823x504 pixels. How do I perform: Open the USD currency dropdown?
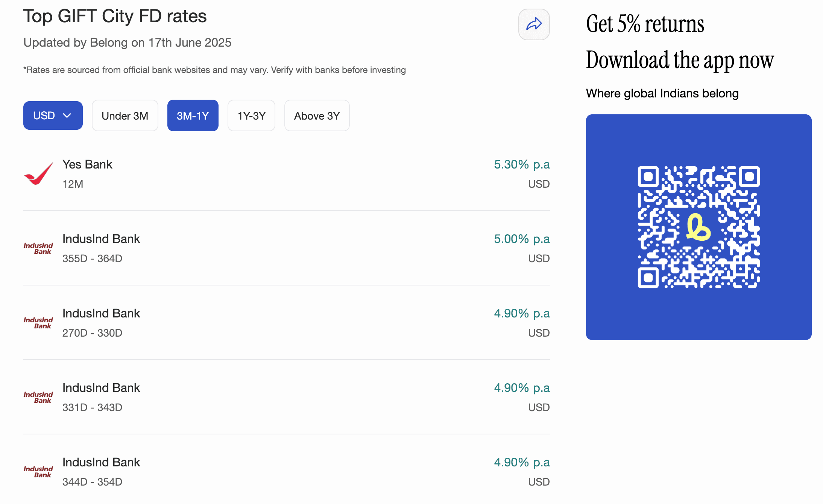pos(44,115)
